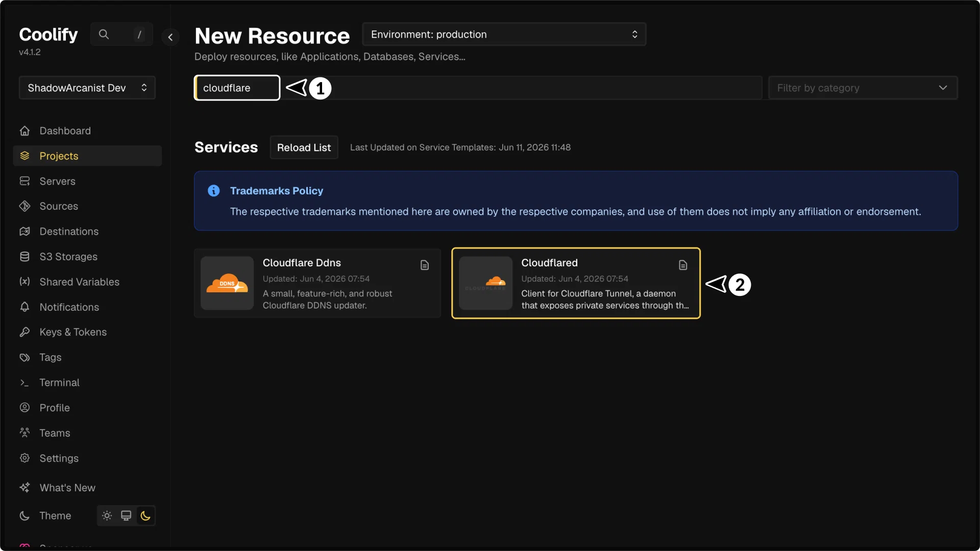Click the Reload List button
Image resolution: width=980 pixels, height=551 pixels.
pyautogui.click(x=304, y=147)
